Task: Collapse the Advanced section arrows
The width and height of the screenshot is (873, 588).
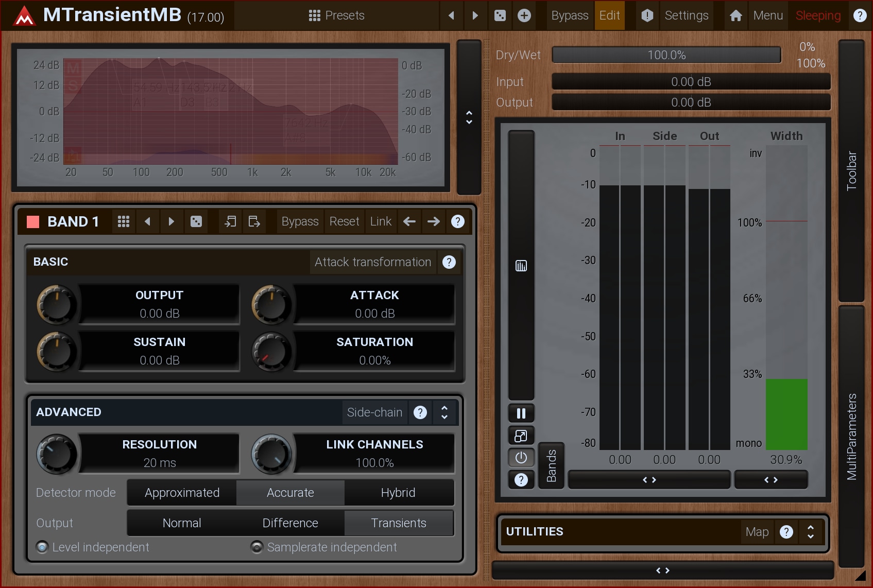Action: (x=444, y=412)
